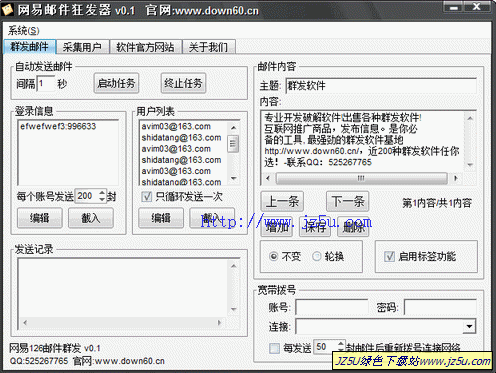Open the 系统(S) menu
The image size is (496, 373).
tap(24, 31)
